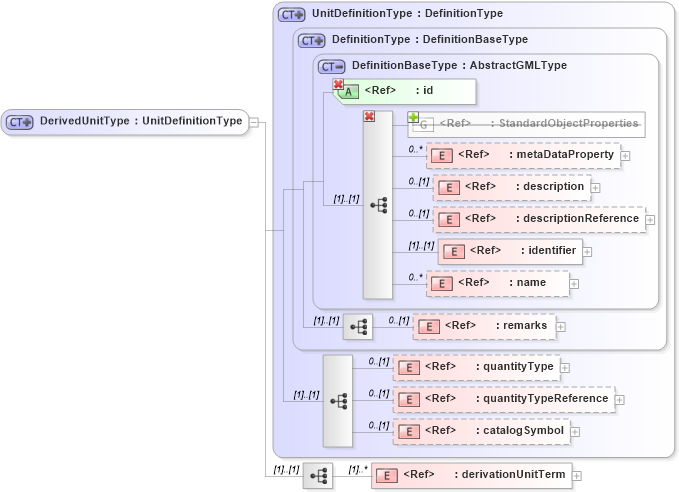Click E icon of catalogSymbol element
Viewport: 679px width, 492px height.
coord(409,432)
